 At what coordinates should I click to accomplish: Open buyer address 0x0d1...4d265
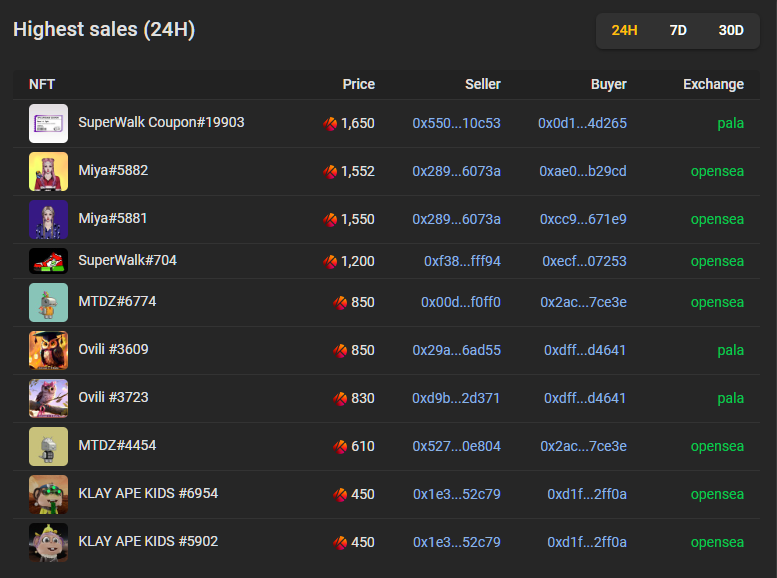(582, 123)
